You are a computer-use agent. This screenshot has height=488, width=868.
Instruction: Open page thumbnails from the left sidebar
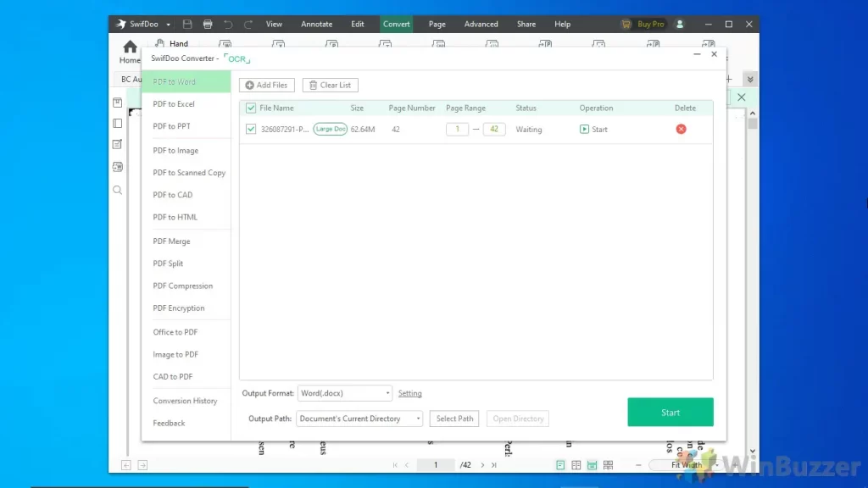click(x=117, y=123)
